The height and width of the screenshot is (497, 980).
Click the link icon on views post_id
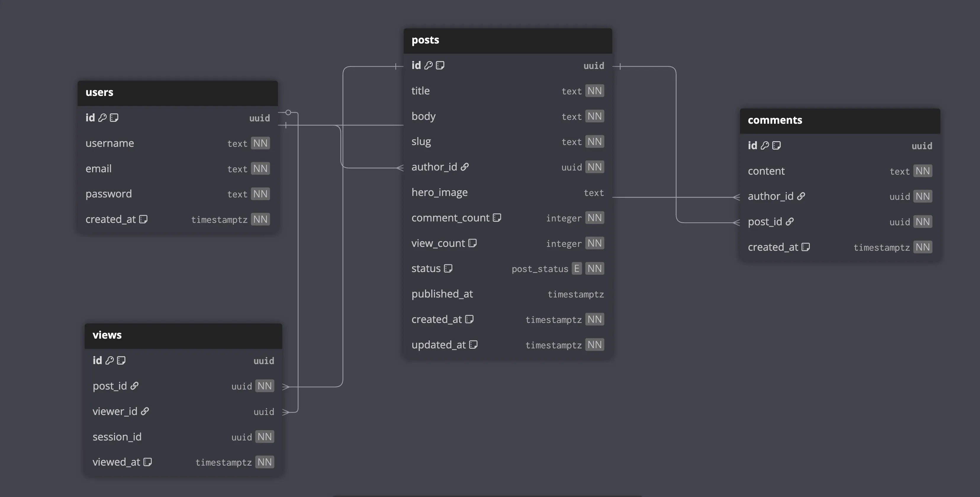point(134,386)
